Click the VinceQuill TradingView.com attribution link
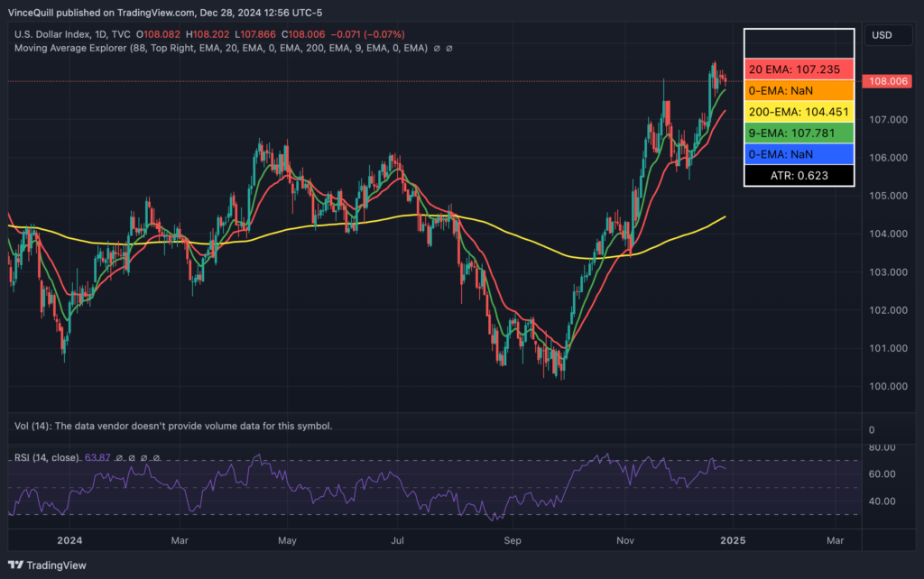 pos(106,13)
